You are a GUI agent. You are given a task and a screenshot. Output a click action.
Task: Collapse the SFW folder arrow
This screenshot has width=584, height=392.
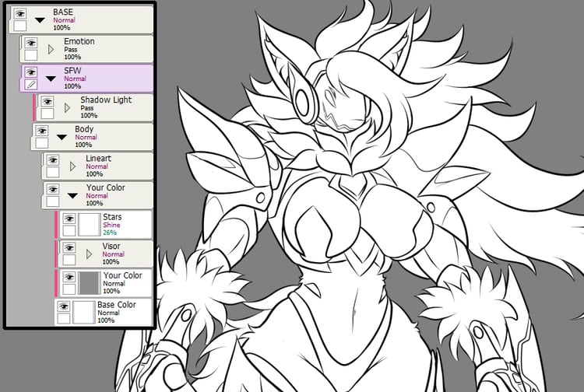(51, 79)
